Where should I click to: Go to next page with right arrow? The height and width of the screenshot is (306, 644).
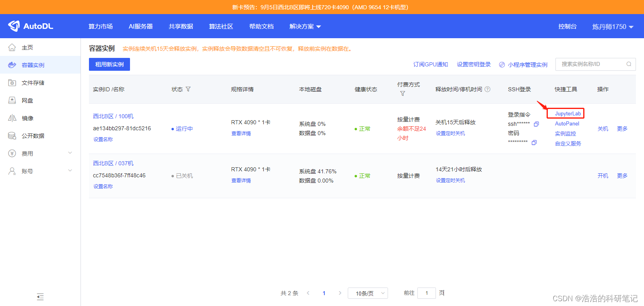point(340,293)
